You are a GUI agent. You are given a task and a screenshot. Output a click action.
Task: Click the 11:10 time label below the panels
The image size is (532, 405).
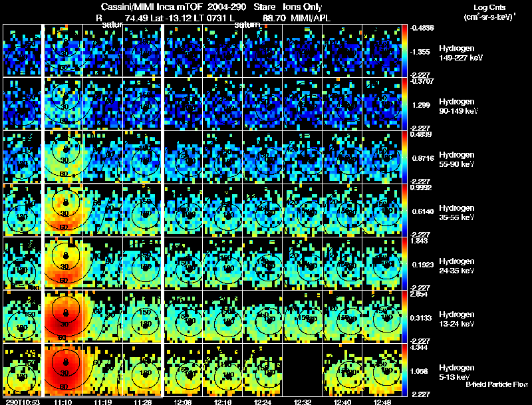pos(63,402)
